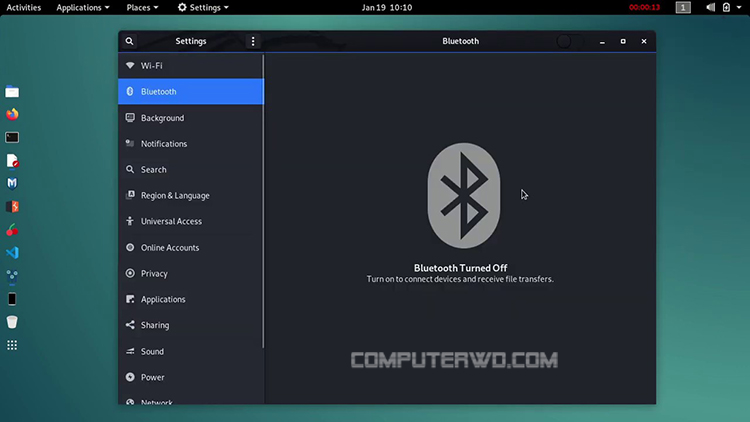Open Background settings
This screenshot has width=750, height=422.
pyautogui.click(x=191, y=118)
